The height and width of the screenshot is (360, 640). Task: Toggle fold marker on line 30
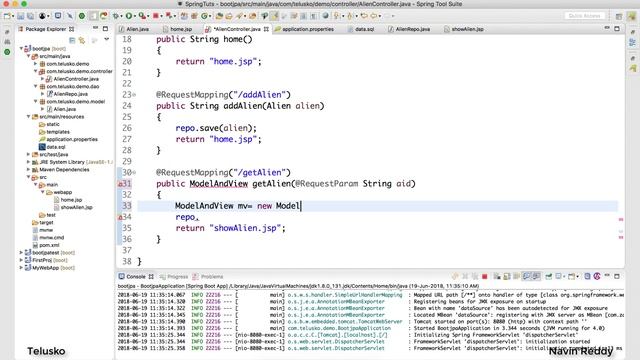[134, 173]
